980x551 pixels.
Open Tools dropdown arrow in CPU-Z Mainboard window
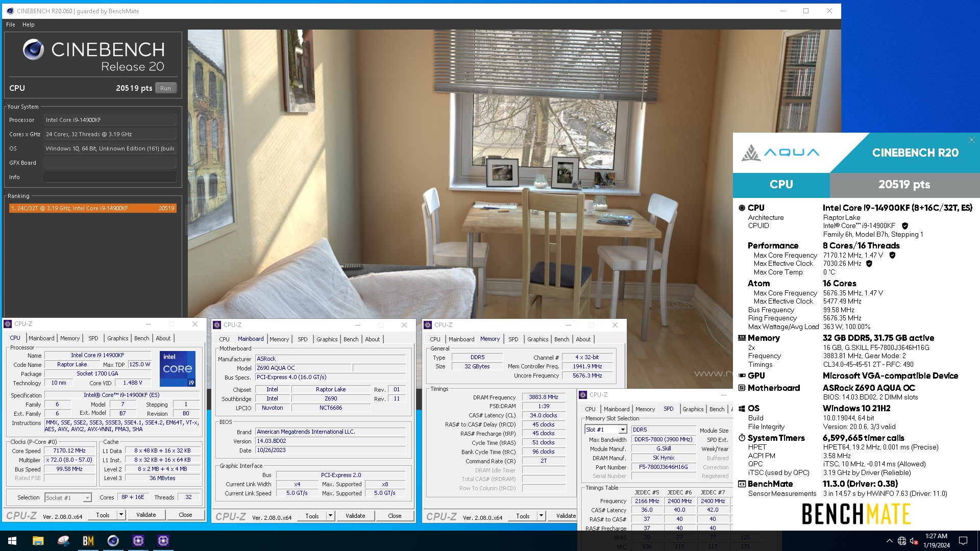coord(330,516)
